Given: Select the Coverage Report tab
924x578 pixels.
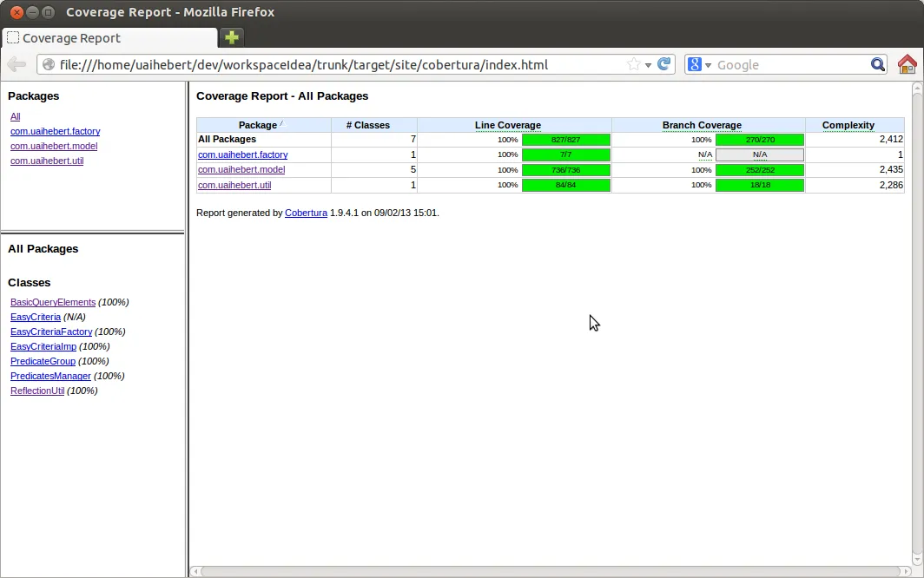Looking at the screenshot, I should pos(109,37).
